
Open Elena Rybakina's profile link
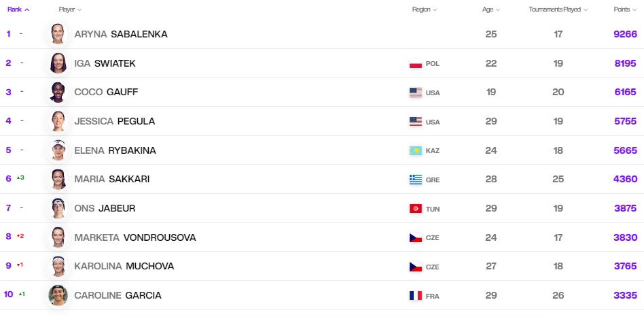point(115,150)
